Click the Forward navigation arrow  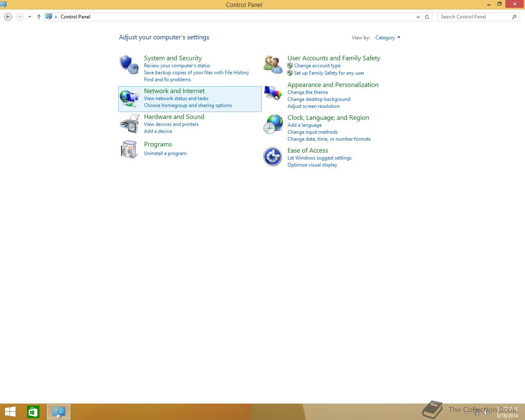[x=20, y=17]
